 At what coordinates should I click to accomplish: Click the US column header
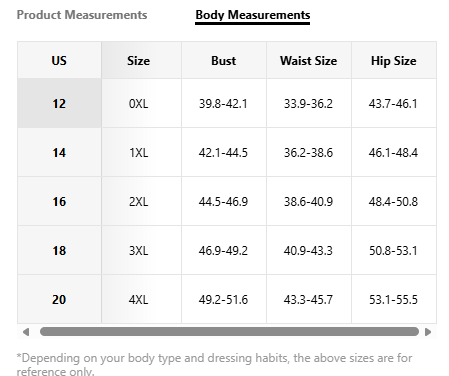(x=59, y=60)
